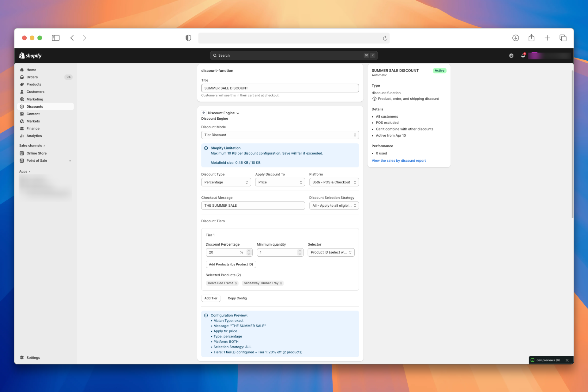Image resolution: width=588 pixels, height=392 pixels.
Task: Navigate to Products from the sidebar
Action: coord(34,84)
